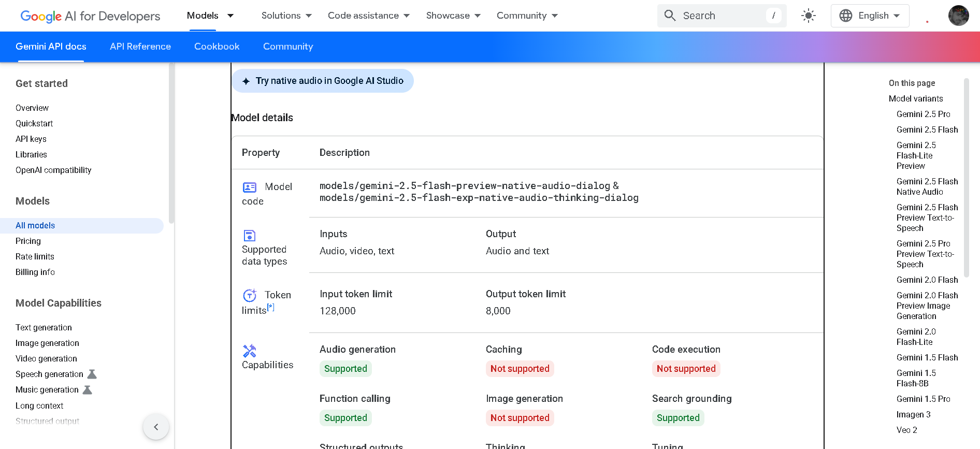Switch to the Gemini API docs tab
The height and width of the screenshot is (449, 980).
(51, 47)
